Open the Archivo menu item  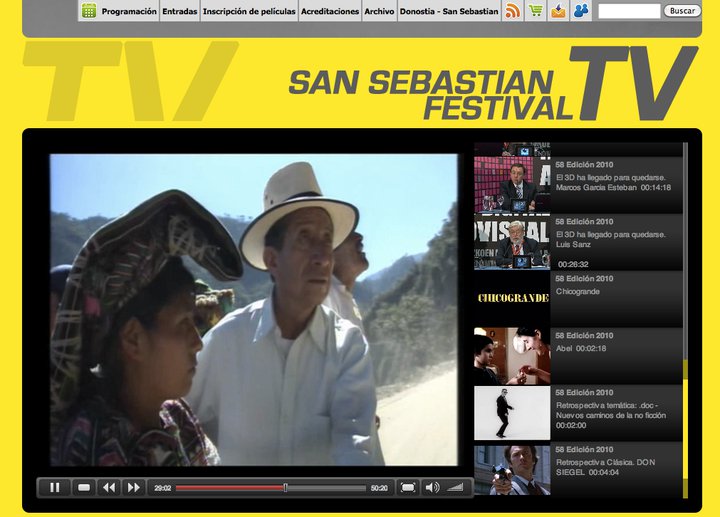[379, 11]
